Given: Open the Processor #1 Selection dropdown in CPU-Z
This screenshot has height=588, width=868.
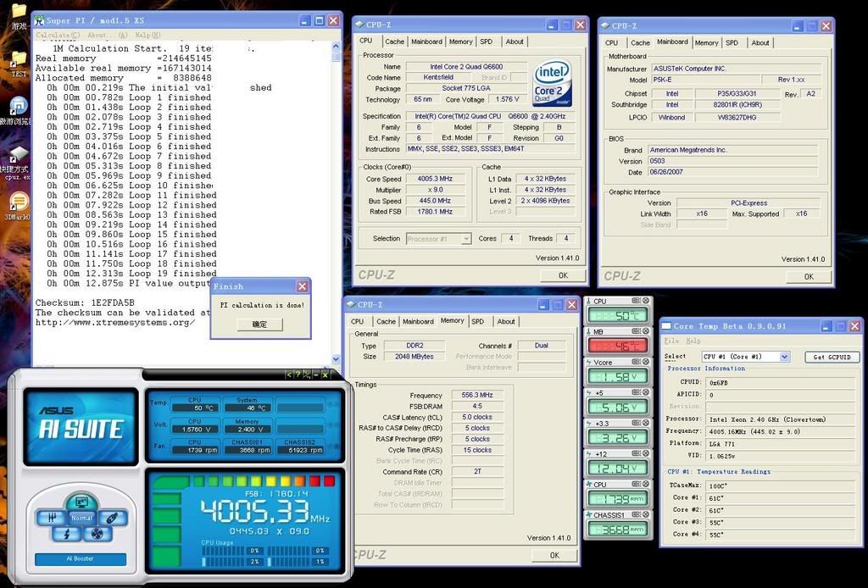Looking at the screenshot, I should [465, 239].
